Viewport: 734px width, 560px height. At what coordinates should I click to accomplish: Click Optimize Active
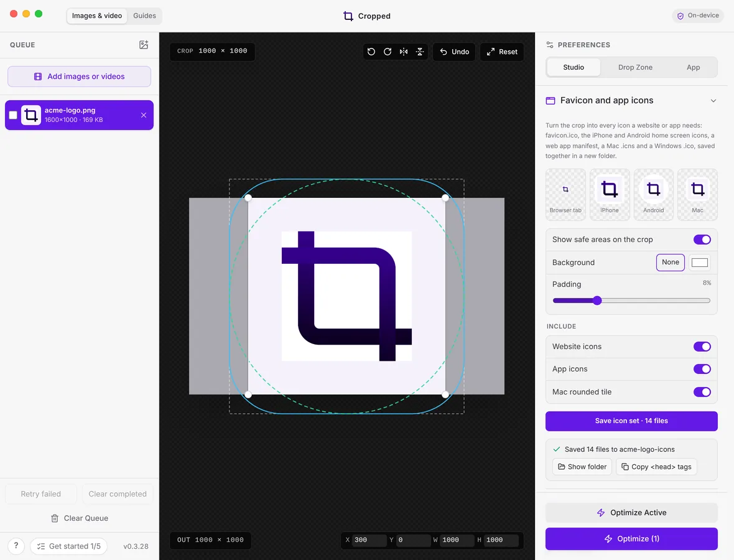point(631,513)
